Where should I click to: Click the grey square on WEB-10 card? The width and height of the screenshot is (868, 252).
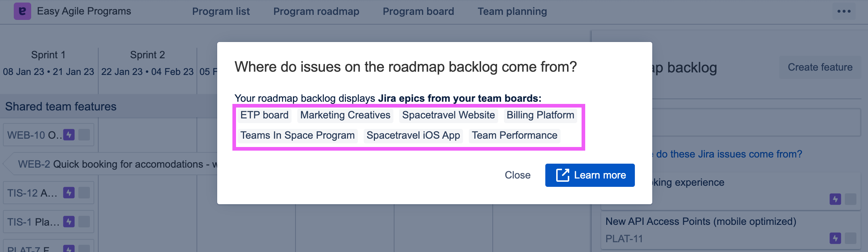point(84,135)
